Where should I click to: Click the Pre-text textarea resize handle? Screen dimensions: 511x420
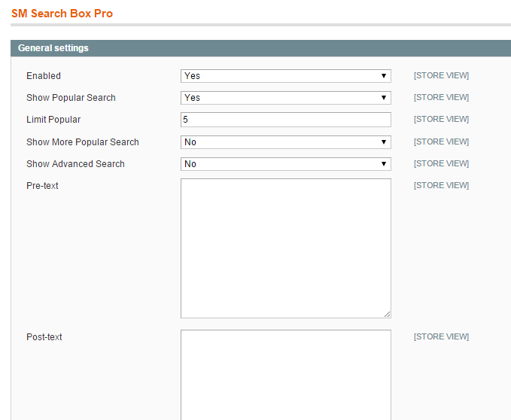387,315
